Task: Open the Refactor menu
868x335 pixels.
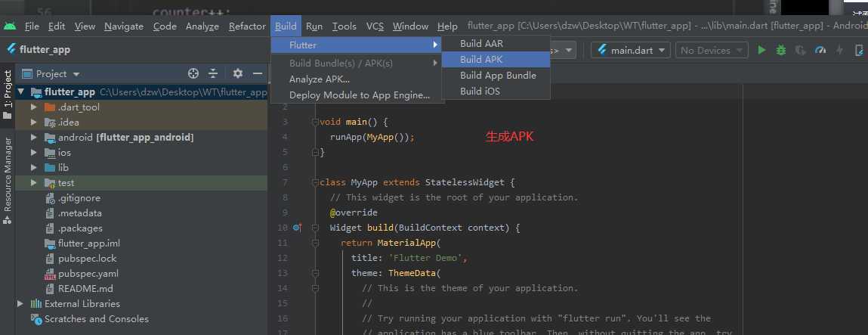Action: tap(247, 26)
